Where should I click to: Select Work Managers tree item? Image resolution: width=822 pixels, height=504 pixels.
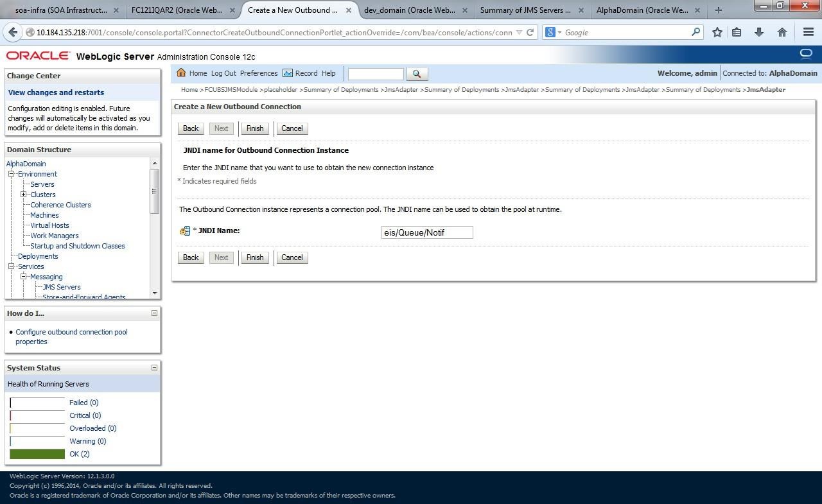(x=55, y=236)
